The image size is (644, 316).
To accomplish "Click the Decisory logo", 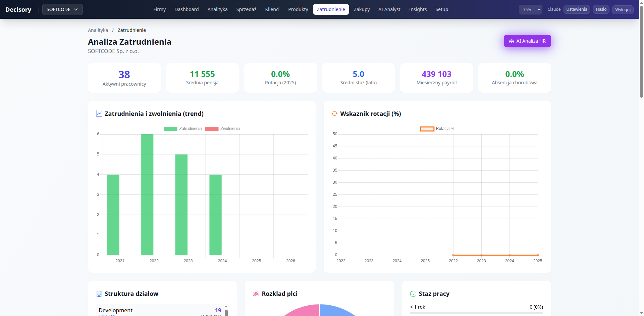I will pyautogui.click(x=18, y=10).
